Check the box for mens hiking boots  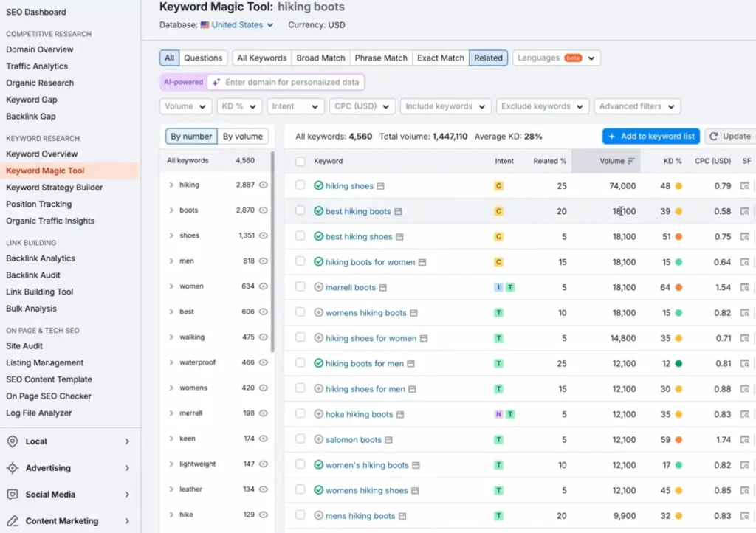(x=300, y=515)
